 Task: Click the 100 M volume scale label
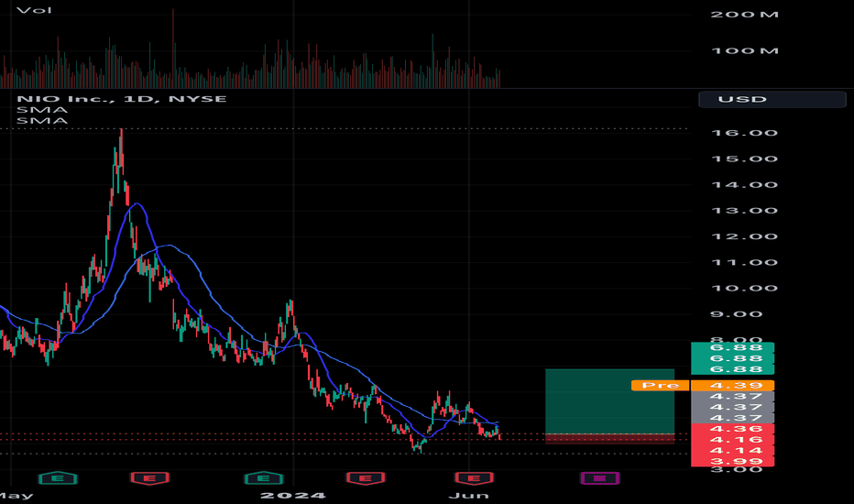pos(745,51)
